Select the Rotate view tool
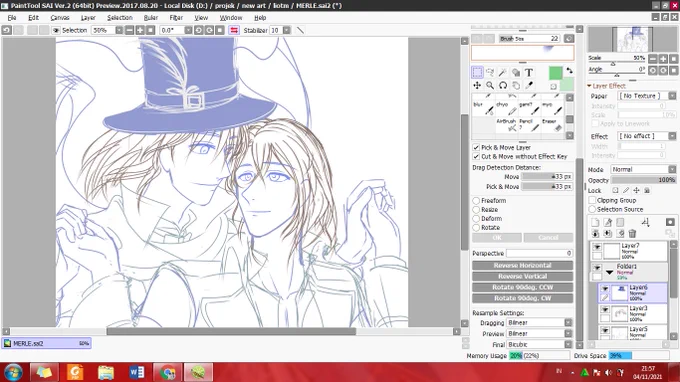The image size is (680, 382). click(503, 85)
